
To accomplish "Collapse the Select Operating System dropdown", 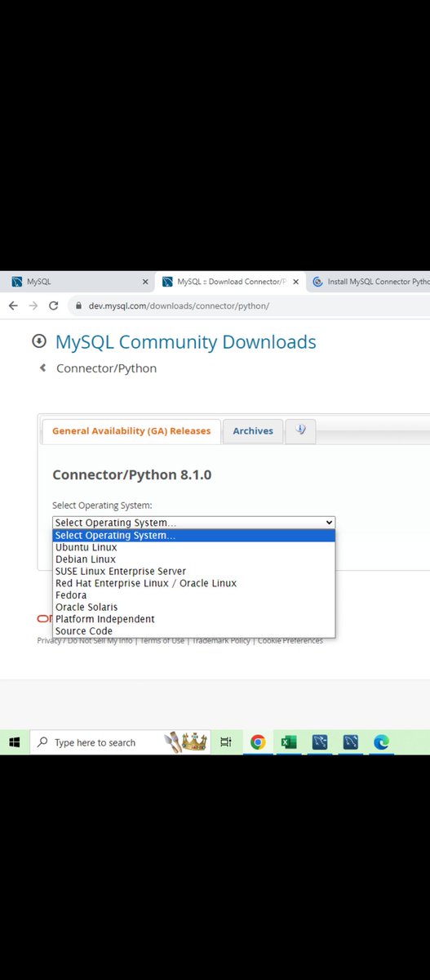I will [193, 523].
